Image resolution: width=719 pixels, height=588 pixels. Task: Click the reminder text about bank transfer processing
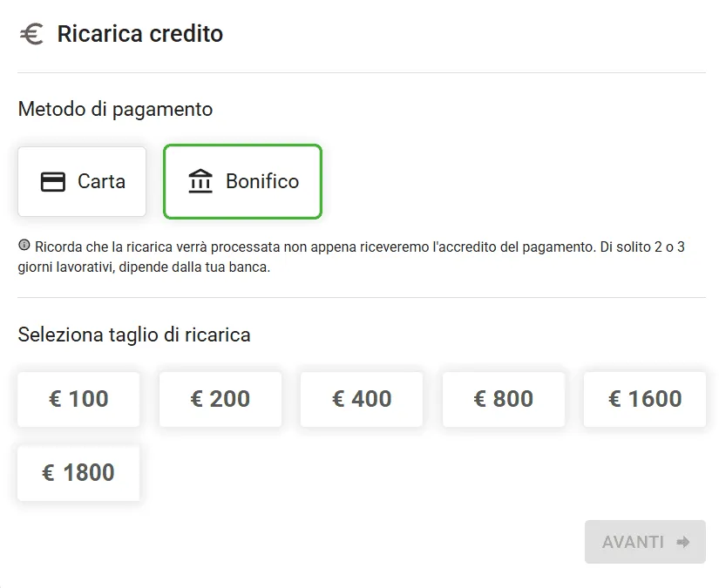[351, 257]
